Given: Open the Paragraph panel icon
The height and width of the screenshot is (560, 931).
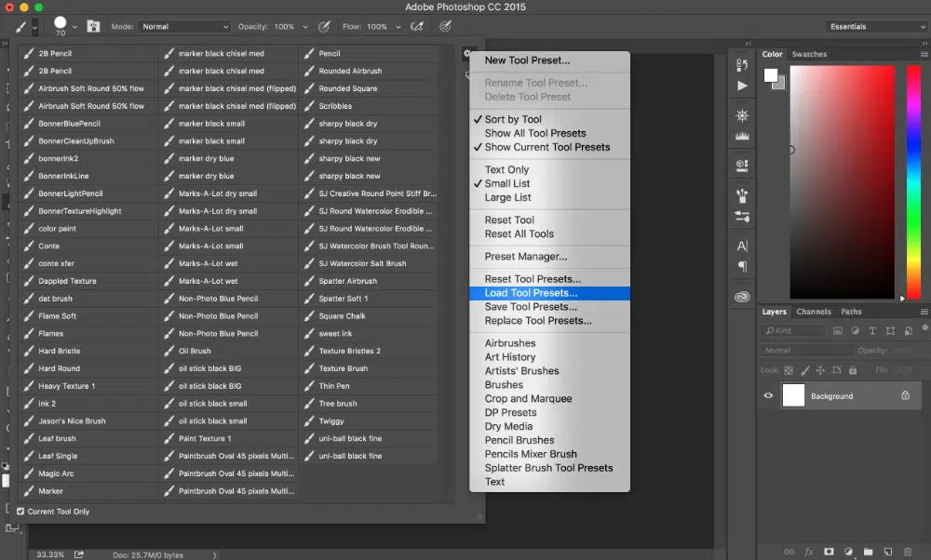Looking at the screenshot, I should click(742, 266).
